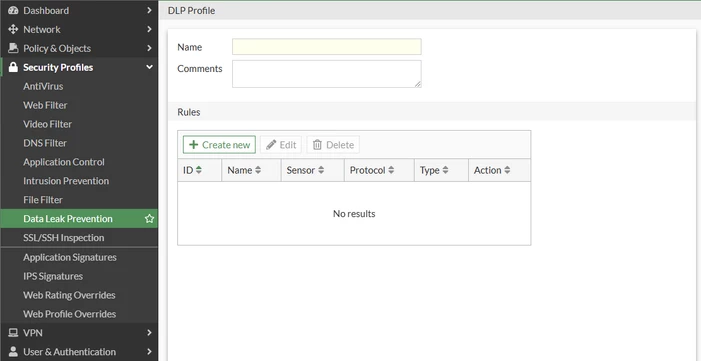701x361 pixels.
Task: Click the Network menu label
Action: (42, 29)
